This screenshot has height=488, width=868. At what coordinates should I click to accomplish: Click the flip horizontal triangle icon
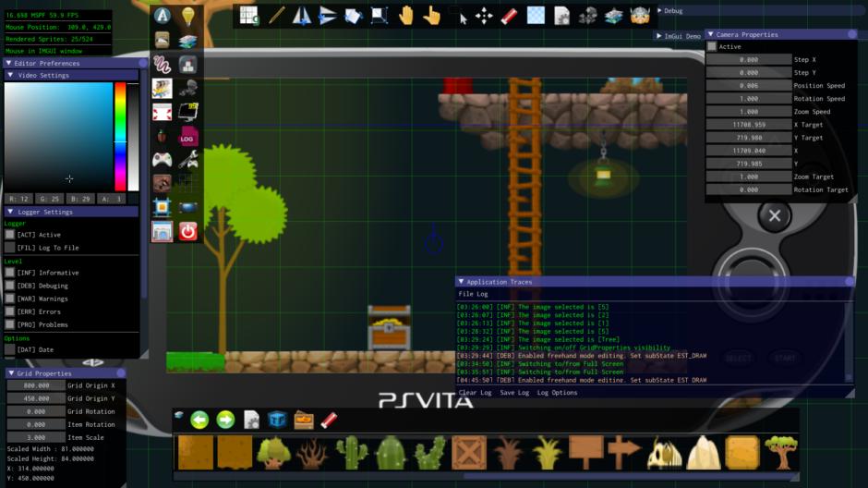pyautogui.click(x=301, y=16)
